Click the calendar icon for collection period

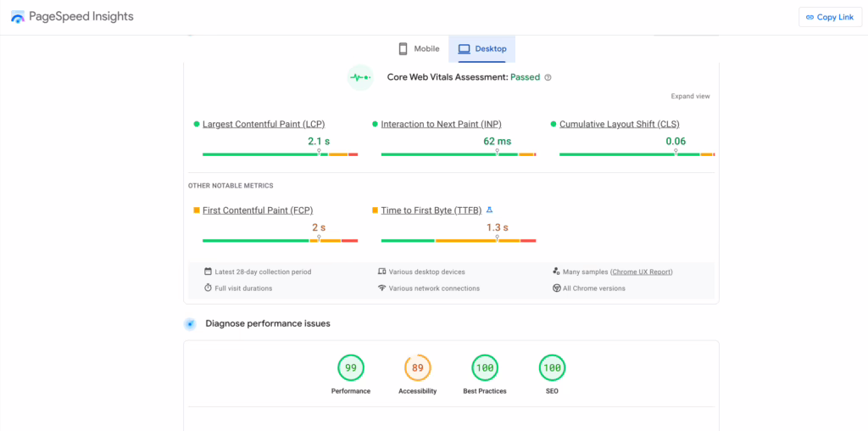click(209, 271)
